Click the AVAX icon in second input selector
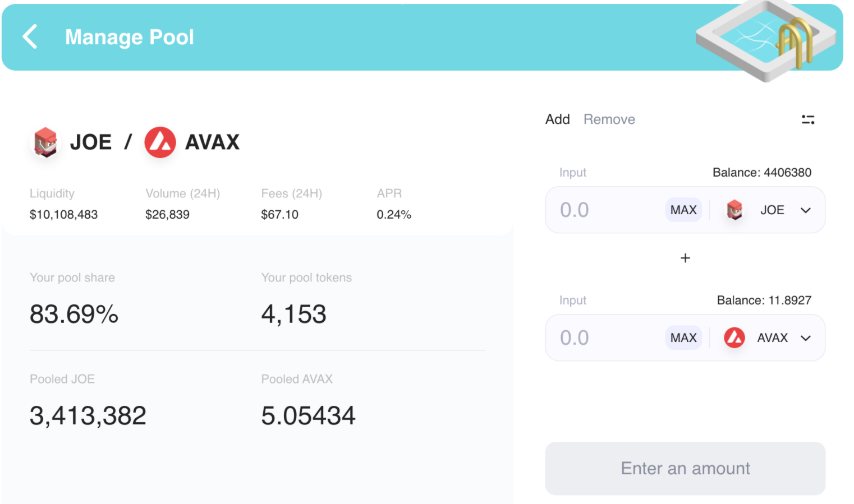Image resolution: width=854 pixels, height=504 pixels. 734,338
